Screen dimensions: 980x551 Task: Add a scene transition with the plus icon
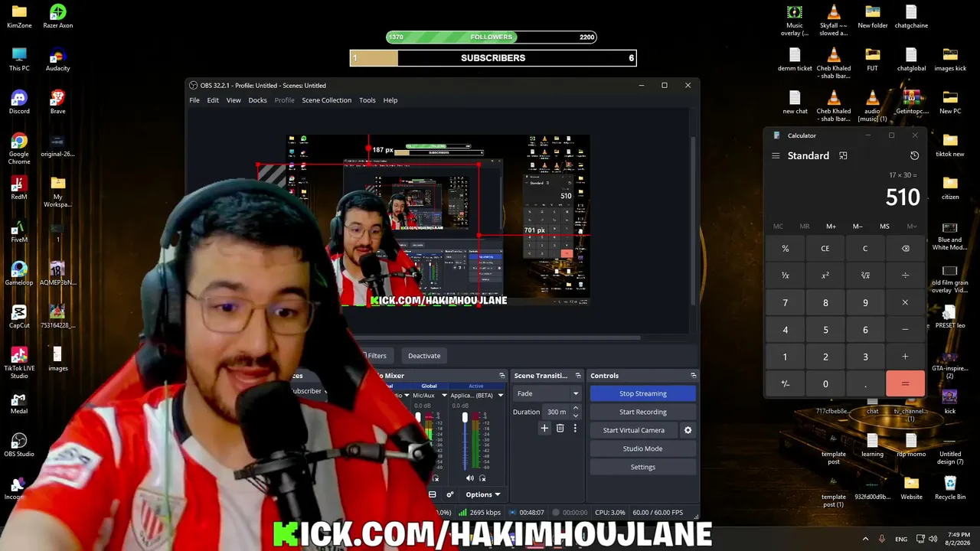(x=544, y=429)
